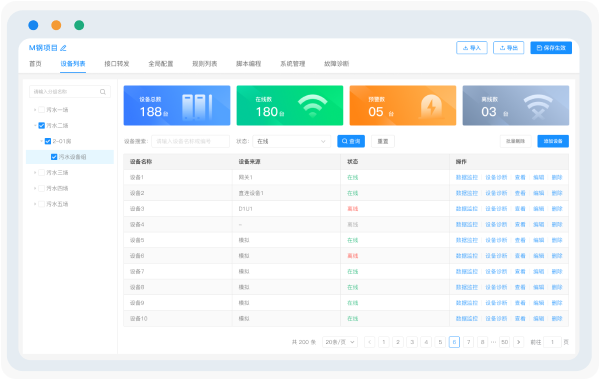Expand the 污水四场 tree node arrow
Image resolution: width=600 pixels, height=380 pixels.
click(35, 188)
